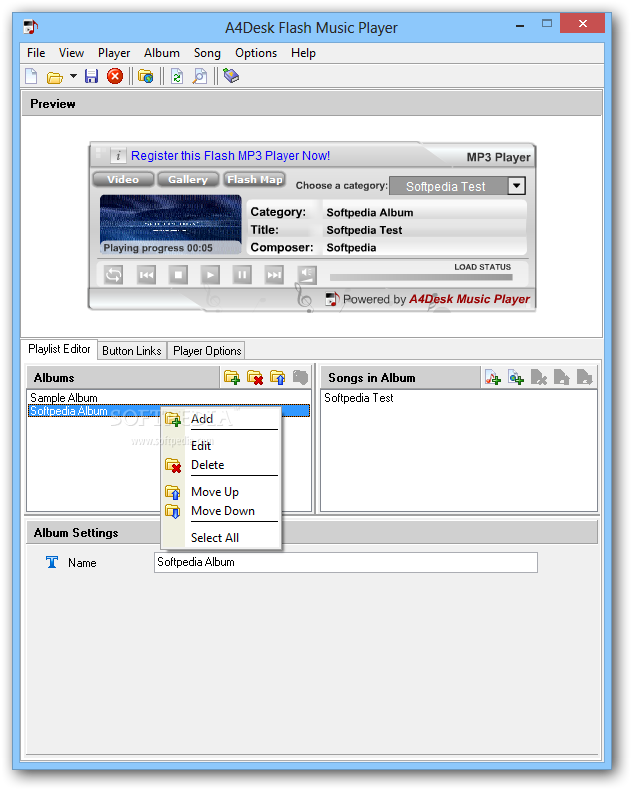The width and height of the screenshot is (632, 790).
Task: Refresh the preview with the green arrows icon
Action: pos(177,77)
